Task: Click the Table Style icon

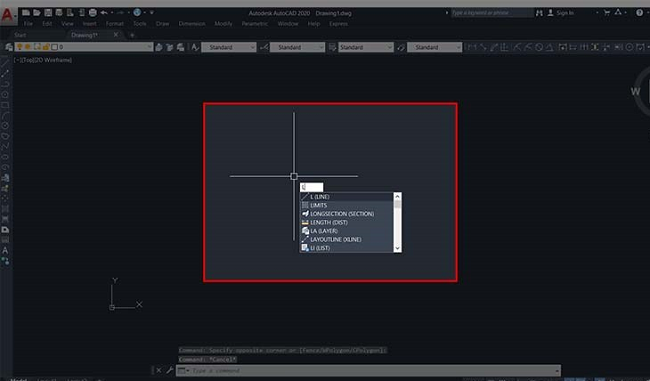Action: (x=332, y=47)
